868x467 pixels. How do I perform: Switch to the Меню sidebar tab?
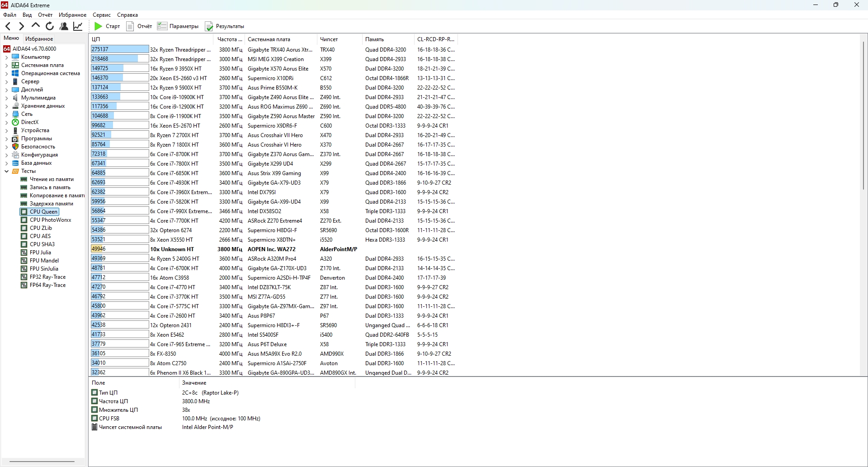(11, 38)
